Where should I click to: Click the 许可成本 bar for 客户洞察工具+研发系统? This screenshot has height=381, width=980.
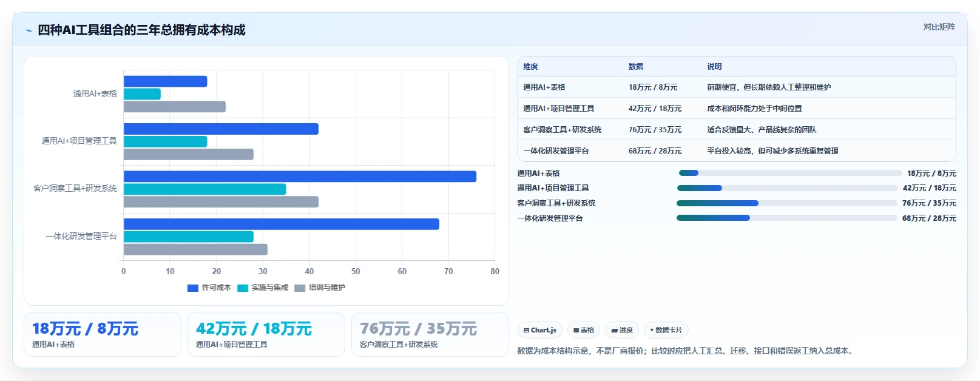pyautogui.click(x=300, y=177)
